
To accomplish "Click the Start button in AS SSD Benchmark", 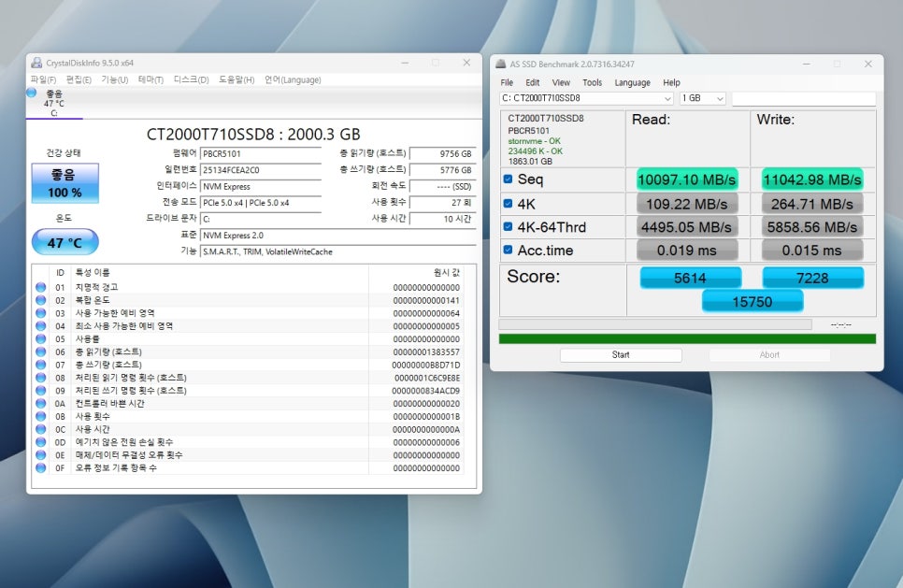I will 621,354.
